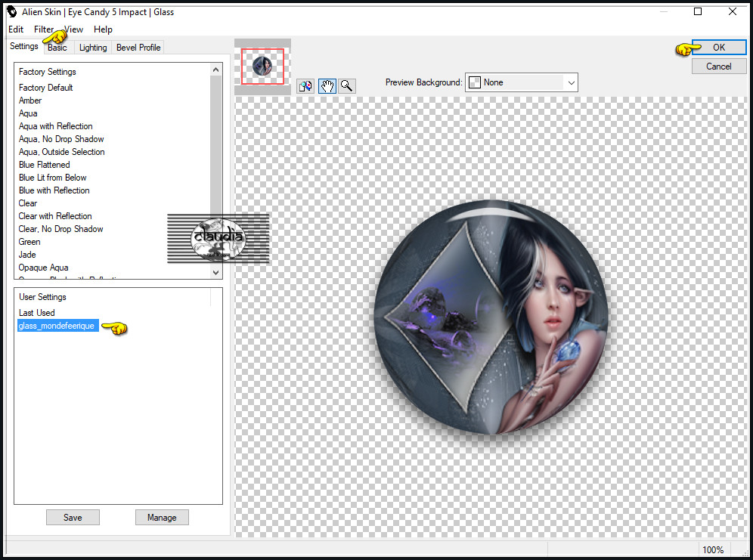Select the Factory Default preset
Image resolution: width=753 pixels, height=560 pixels.
tap(45, 88)
